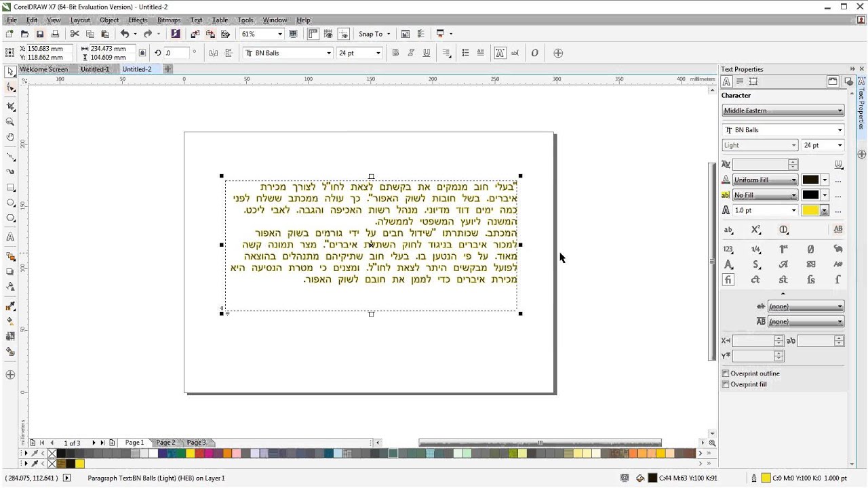The image size is (868, 488).
Task: Open the Middle Eastern script dropdown
Action: (x=783, y=110)
